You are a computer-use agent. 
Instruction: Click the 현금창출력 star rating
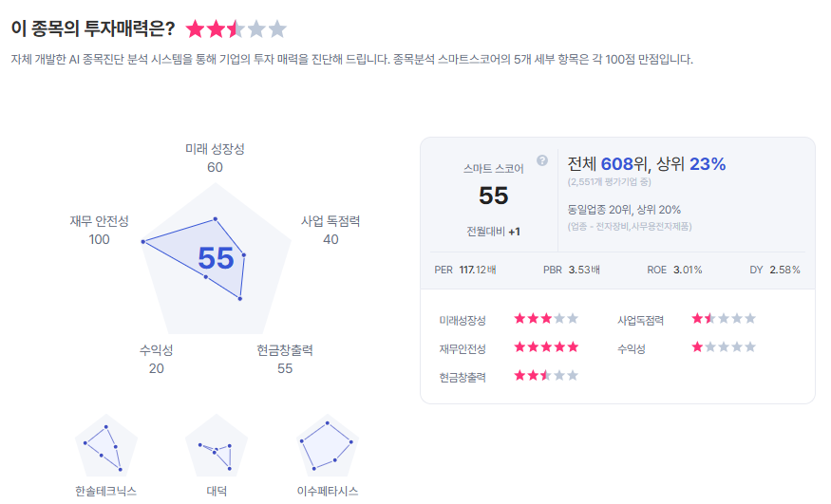pyautogui.click(x=546, y=376)
